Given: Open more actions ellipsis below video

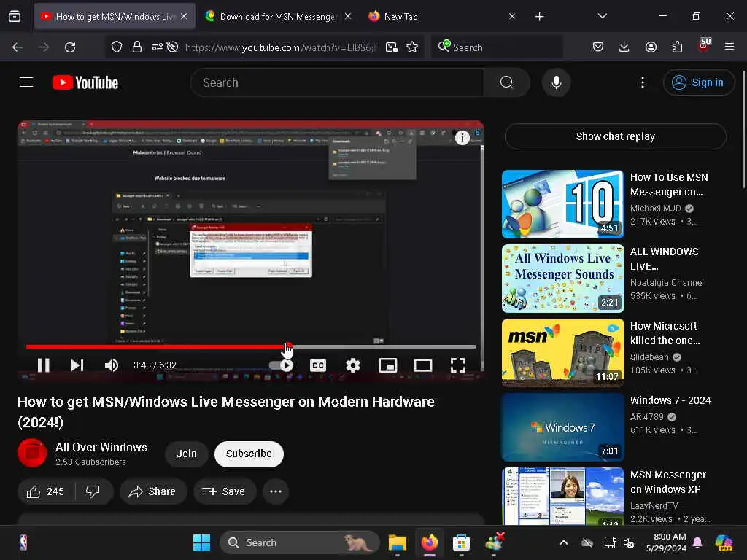Looking at the screenshot, I should (276, 491).
